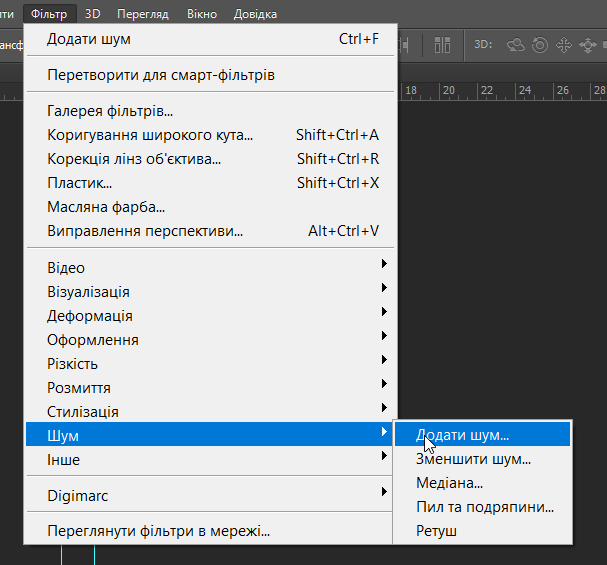Image resolution: width=607 pixels, height=565 pixels.
Task: Click Перетворити для смарт-фільтрів
Action: 161,75
